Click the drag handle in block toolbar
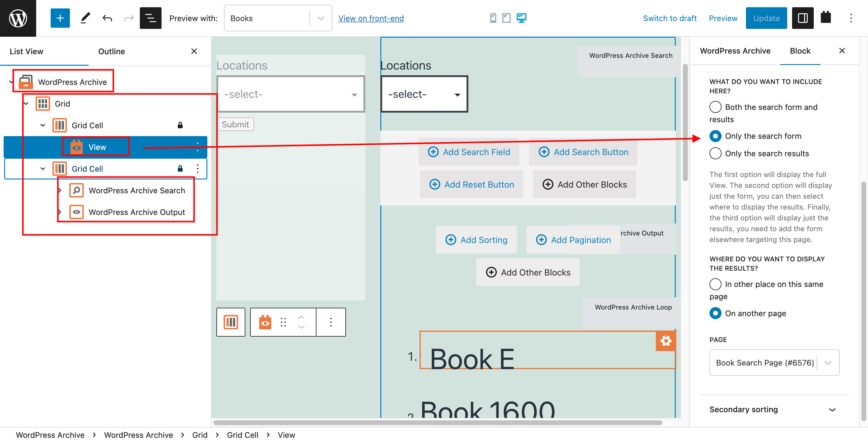Viewport: 868px width, 442px height. point(283,322)
